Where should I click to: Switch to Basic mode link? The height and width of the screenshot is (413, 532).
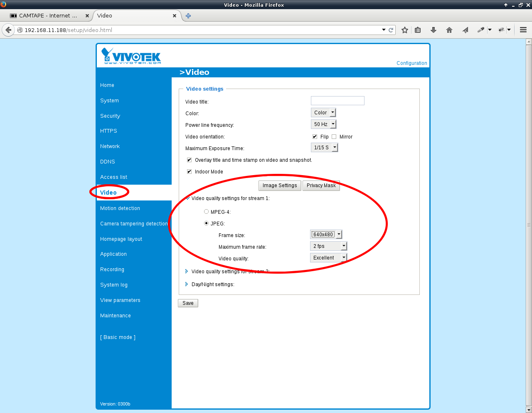(x=118, y=337)
